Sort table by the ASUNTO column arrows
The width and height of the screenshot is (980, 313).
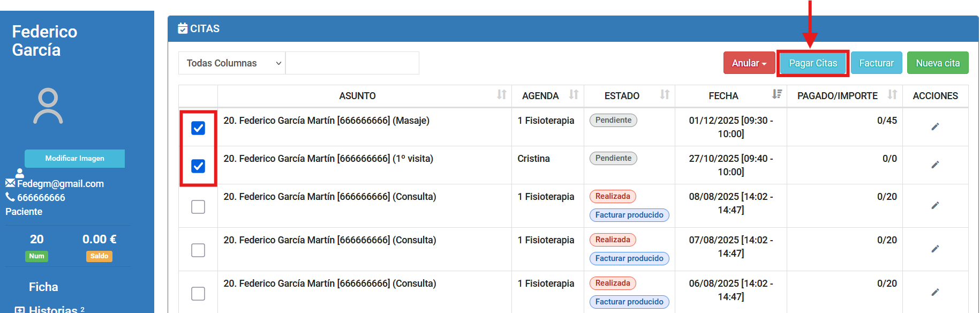tap(501, 95)
